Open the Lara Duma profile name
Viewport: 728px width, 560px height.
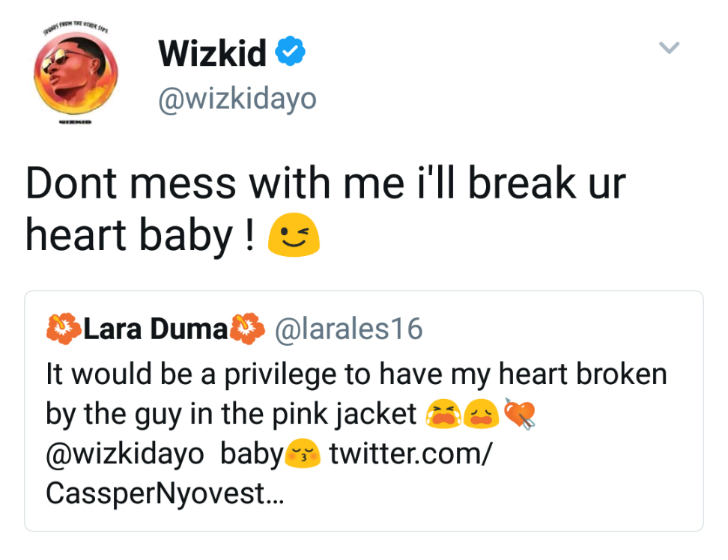[155, 329]
